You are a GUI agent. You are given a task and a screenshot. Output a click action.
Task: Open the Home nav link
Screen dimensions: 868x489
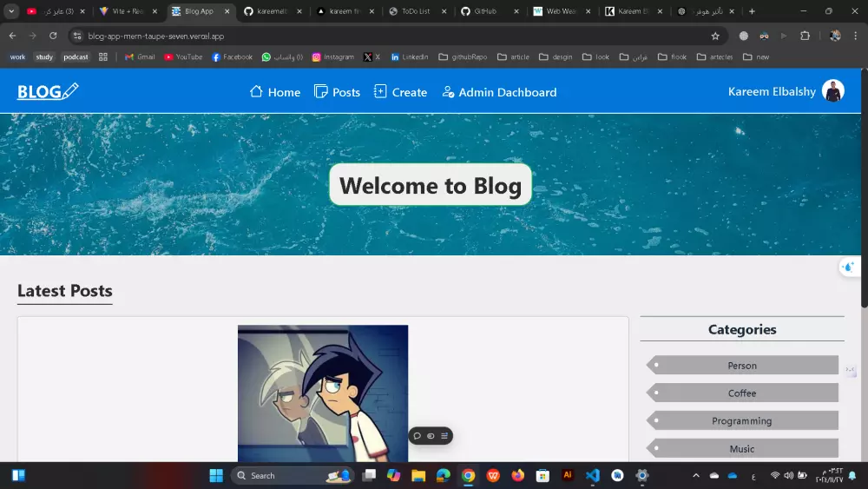[x=275, y=92]
